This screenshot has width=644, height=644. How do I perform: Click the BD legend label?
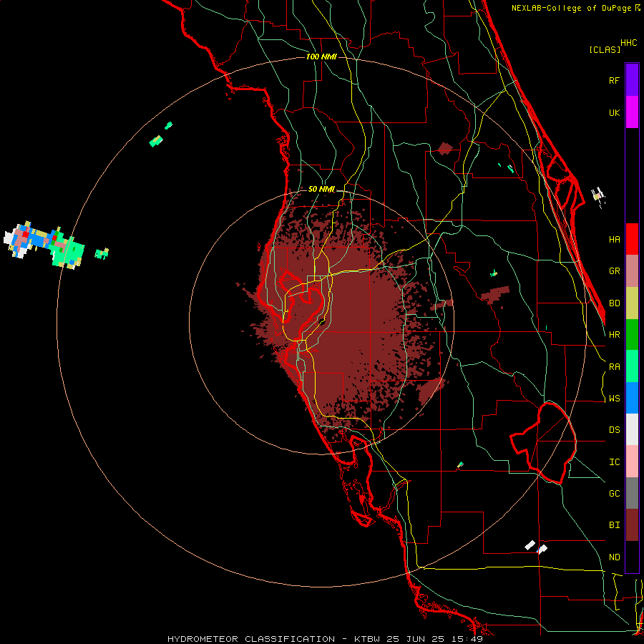click(x=614, y=303)
